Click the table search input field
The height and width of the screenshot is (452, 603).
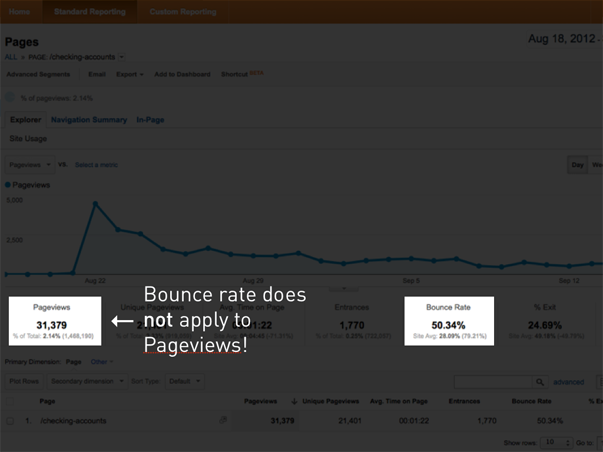tap(493, 382)
